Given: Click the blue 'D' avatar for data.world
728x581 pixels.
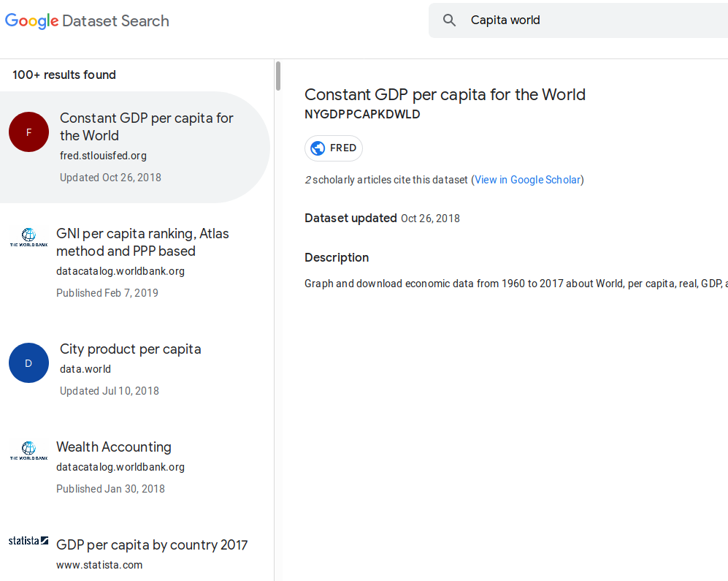Looking at the screenshot, I should click(28, 363).
